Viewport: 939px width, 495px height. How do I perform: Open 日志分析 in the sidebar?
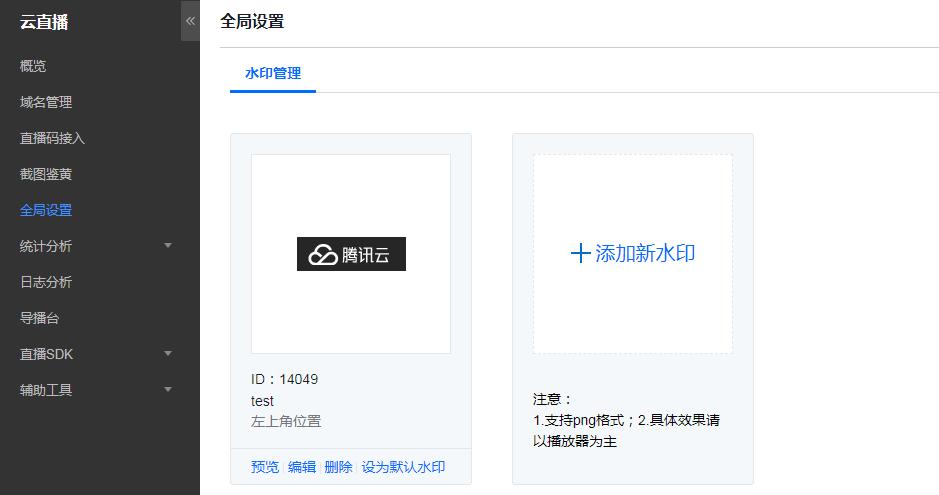point(46,282)
